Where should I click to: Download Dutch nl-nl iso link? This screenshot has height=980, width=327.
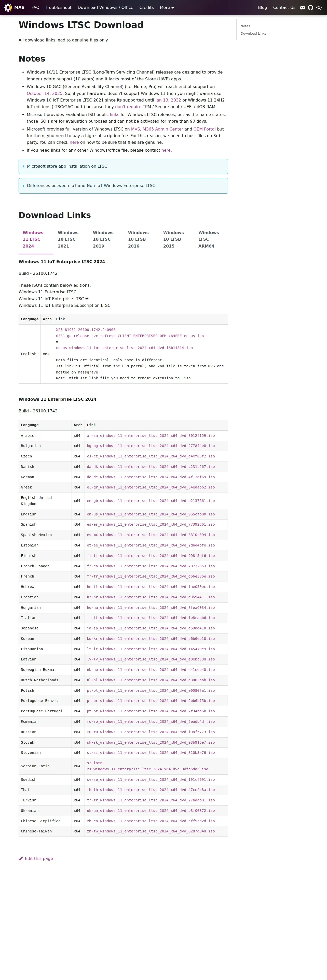tap(151, 680)
